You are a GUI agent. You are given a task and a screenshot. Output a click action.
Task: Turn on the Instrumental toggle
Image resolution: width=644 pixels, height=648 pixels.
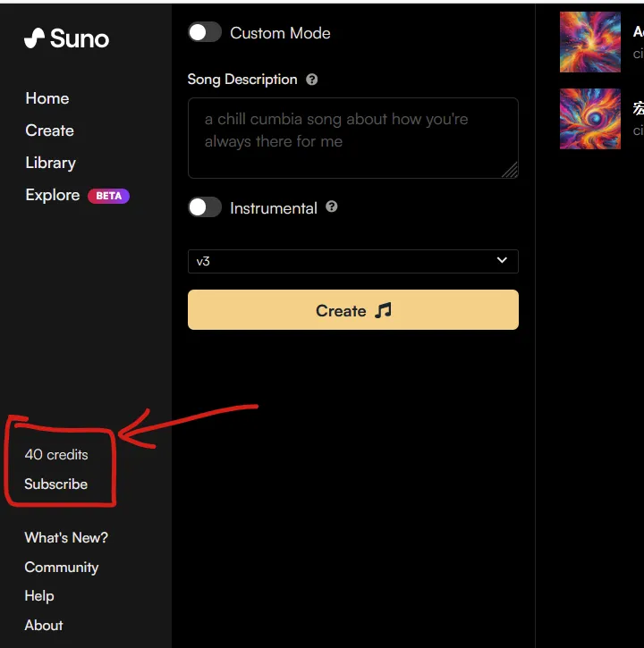pos(205,207)
